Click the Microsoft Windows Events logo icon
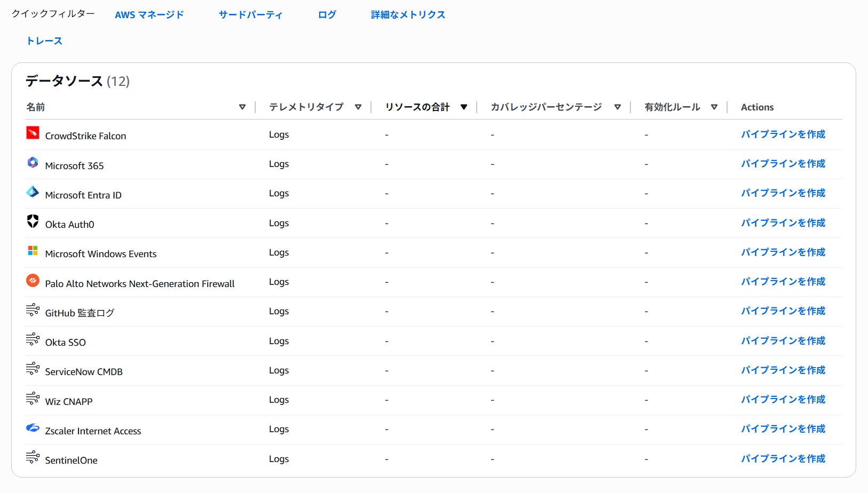This screenshot has height=493, width=868. tap(33, 250)
